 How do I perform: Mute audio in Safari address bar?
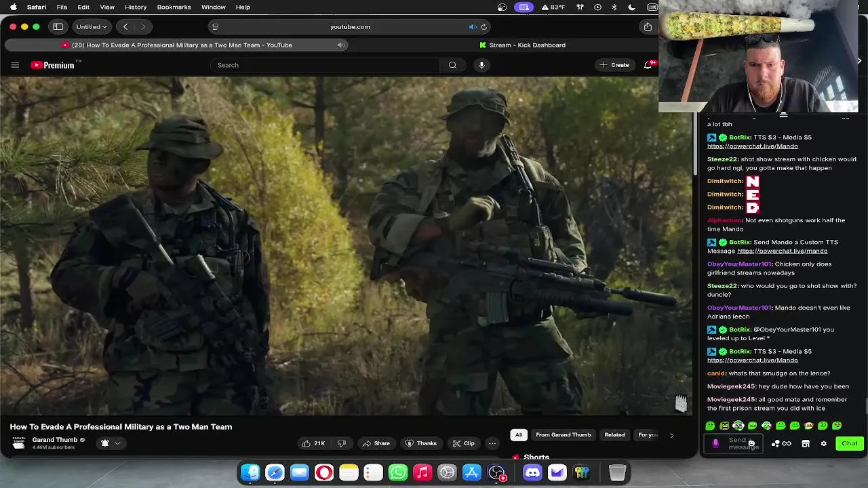tap(473, 26)
